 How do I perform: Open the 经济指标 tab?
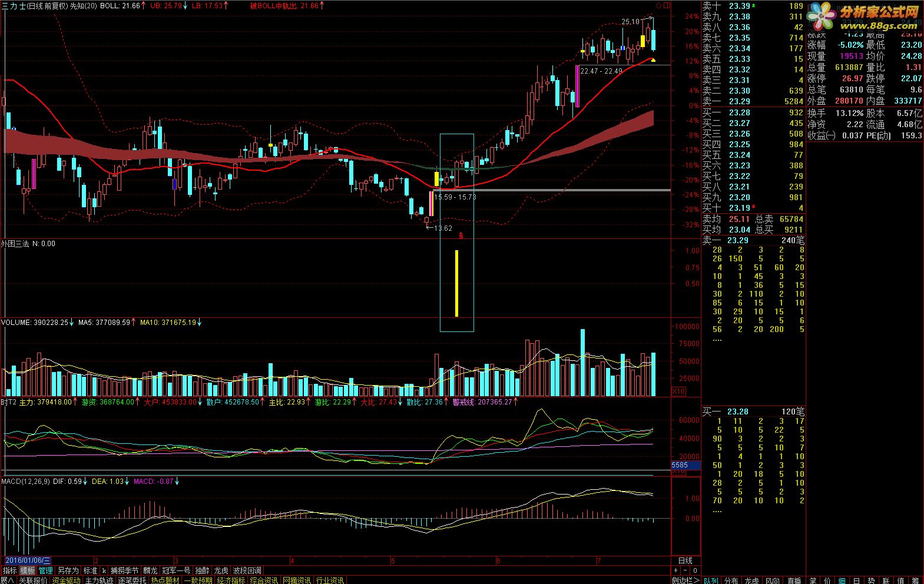[x=231, y=580]
